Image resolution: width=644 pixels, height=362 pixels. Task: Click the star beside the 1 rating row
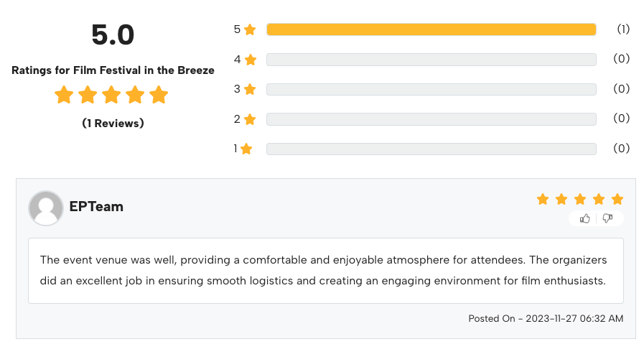[246, 149]
